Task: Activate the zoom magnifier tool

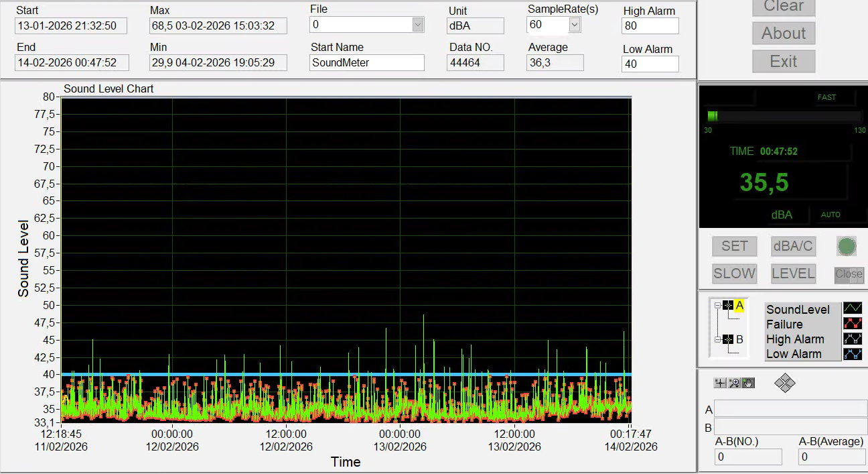Action: click(734, 383)
